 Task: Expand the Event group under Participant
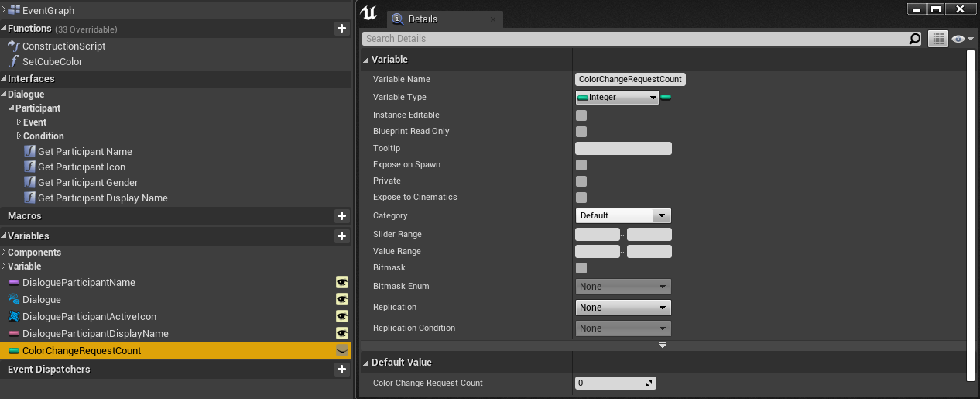point(19,122)
